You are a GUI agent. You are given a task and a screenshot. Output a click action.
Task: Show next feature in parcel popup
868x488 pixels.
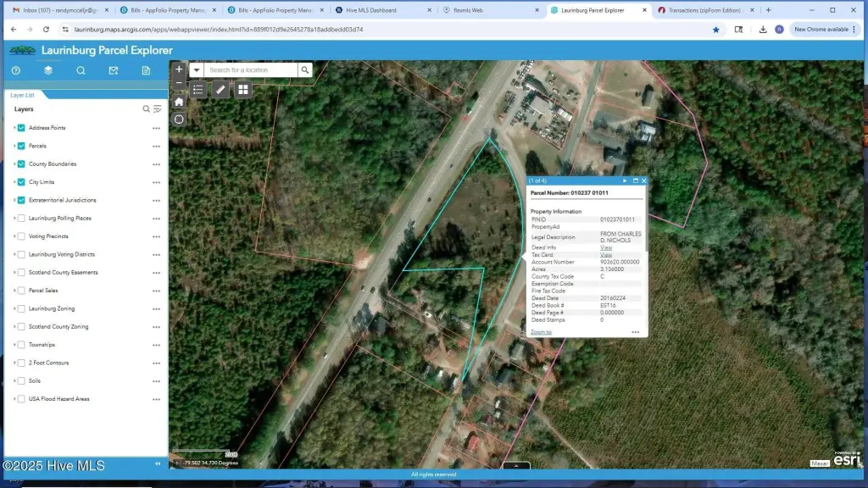(626, 180)
